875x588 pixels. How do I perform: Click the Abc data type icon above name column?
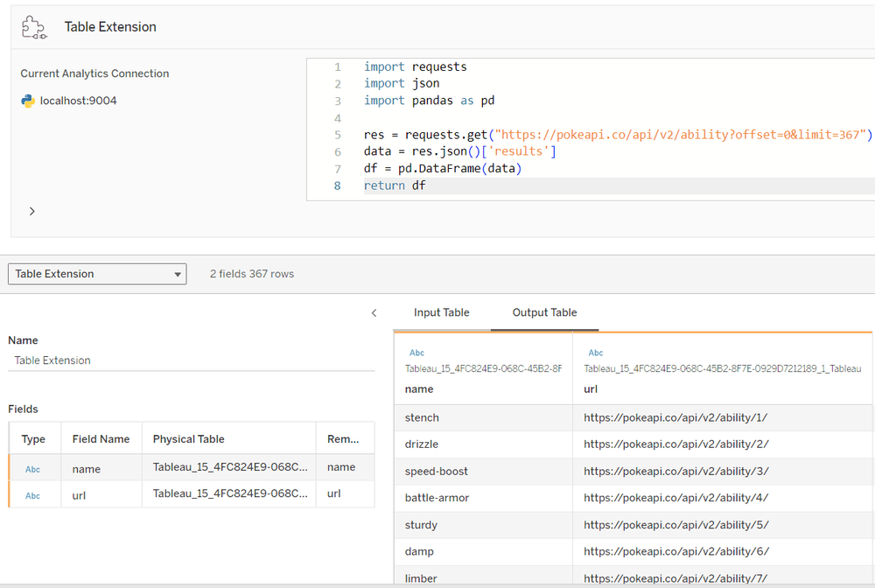pos(416,353)
